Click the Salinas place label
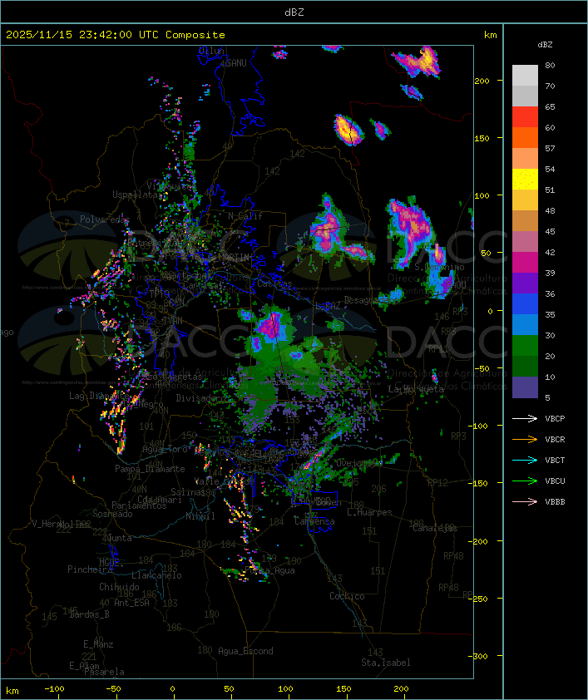The height and width of the screenshot is (700, 588). [187, 492]
